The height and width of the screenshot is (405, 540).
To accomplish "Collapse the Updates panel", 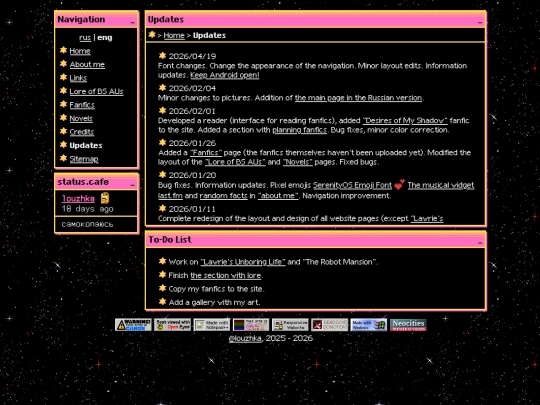I will tap(480, 22).
